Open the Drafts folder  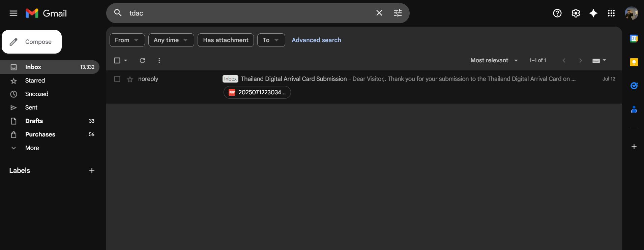[34, 121]
